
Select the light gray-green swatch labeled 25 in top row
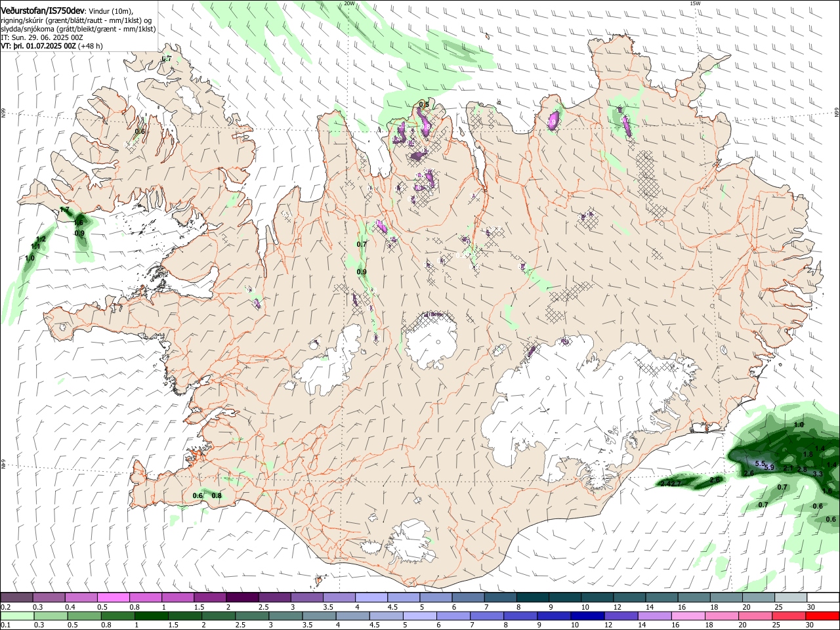click(x=790, y=598)
